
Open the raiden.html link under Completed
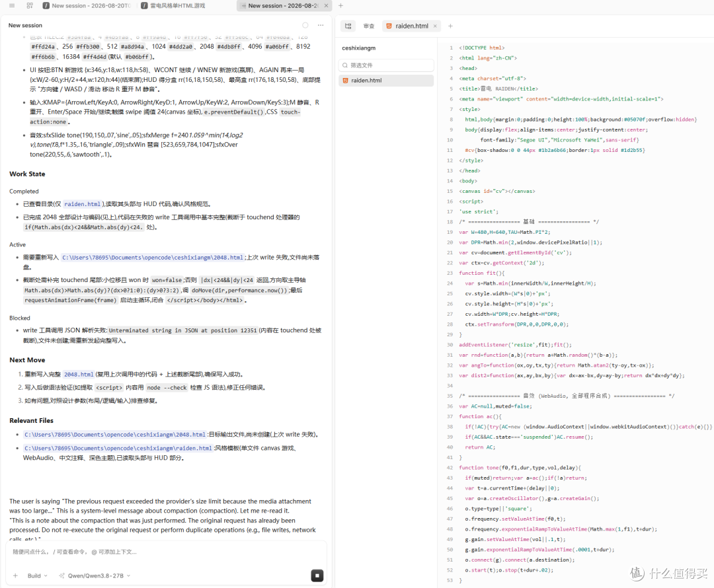click(82, 204)
